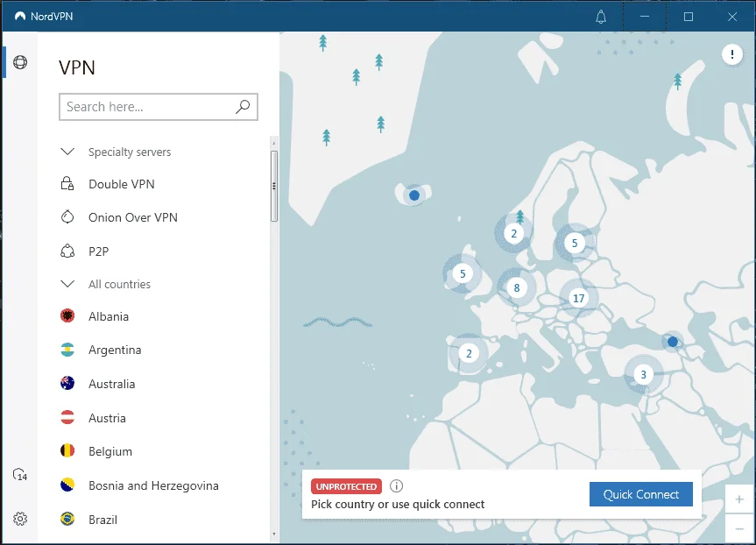756x545 pixels.
Task: Click the Argentina flag icon
Action: point(67,350)
